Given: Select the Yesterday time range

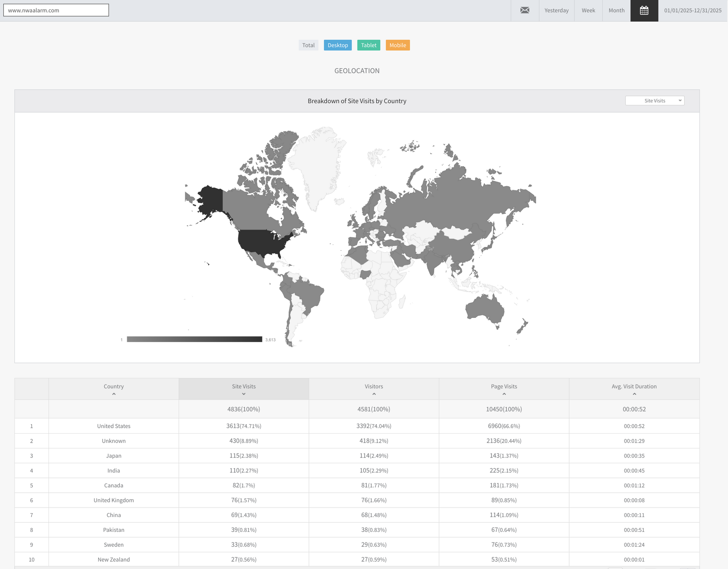Looking at the screenshot, I should pyautogui.click(x=556, y=11).
